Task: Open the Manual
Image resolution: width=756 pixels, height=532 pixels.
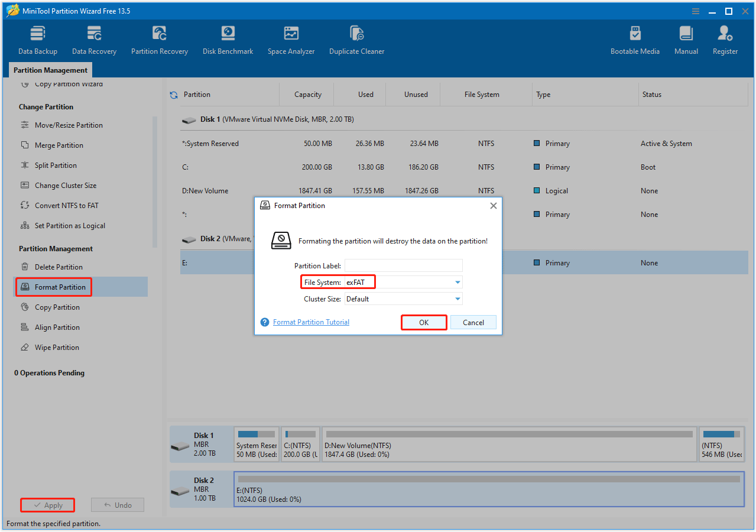Action: [x=686, y=39]
